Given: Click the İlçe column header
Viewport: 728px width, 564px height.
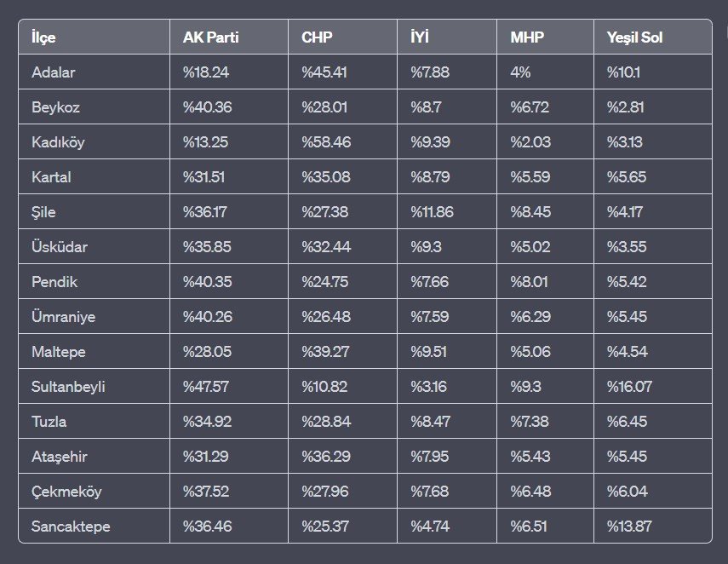Looking at the screenshot, I should (x=43, y=37).
